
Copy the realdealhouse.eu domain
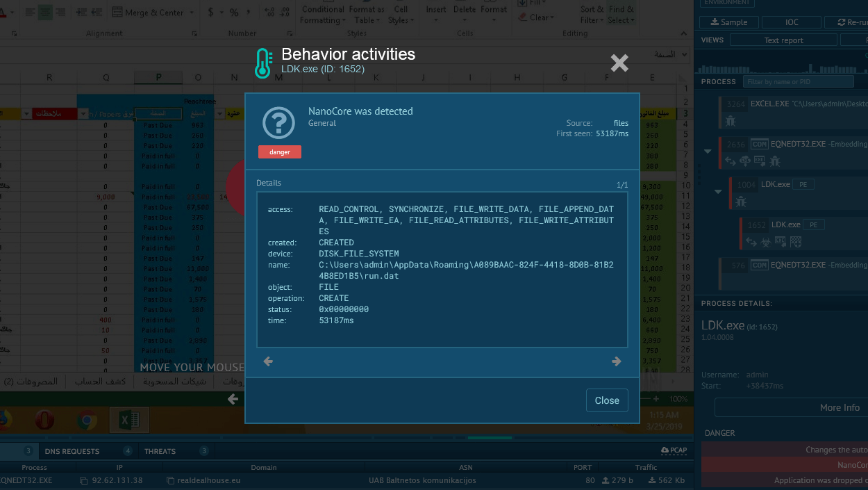pyautogui.click(x=171, y=481)
